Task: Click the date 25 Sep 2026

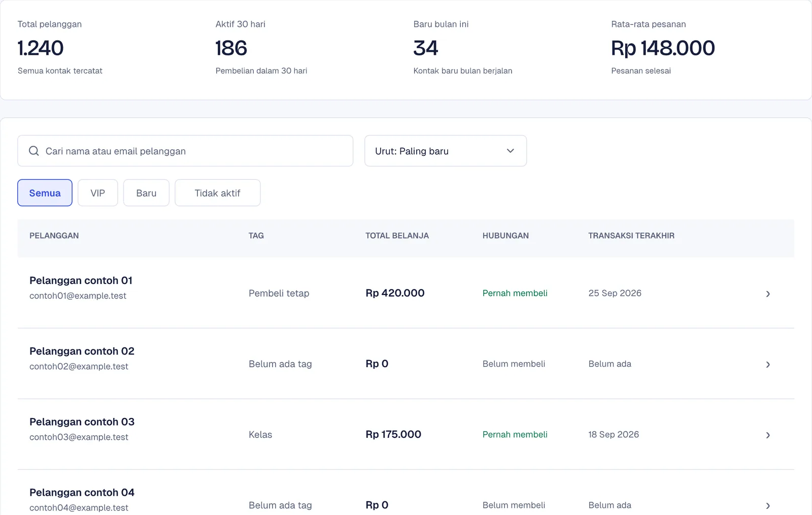Action: pos(615,293)
